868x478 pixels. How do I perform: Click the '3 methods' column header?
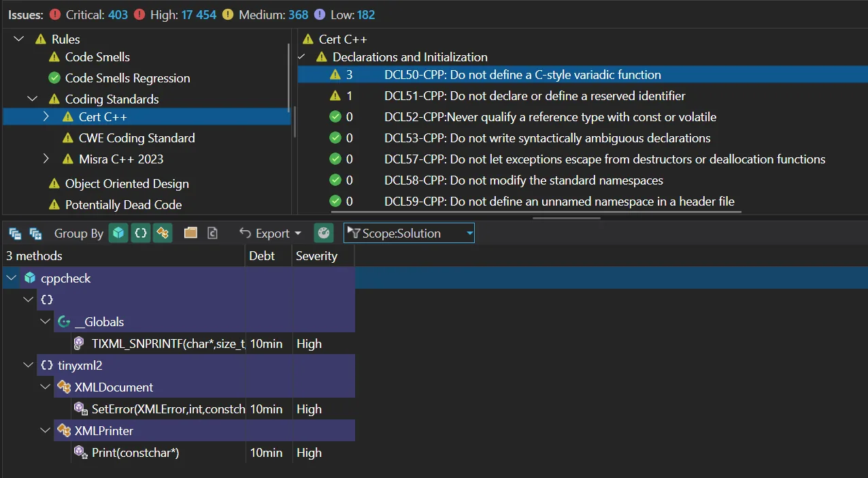pyautogui.click(x=123, y=256)
